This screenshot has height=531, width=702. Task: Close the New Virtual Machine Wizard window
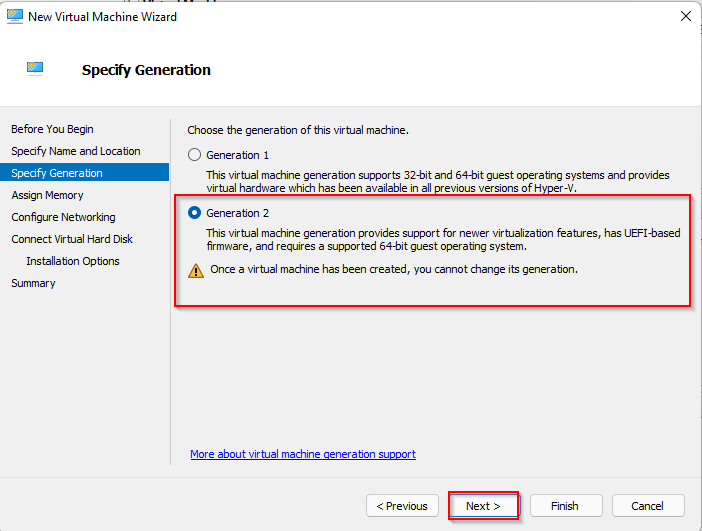click(685, 16)
